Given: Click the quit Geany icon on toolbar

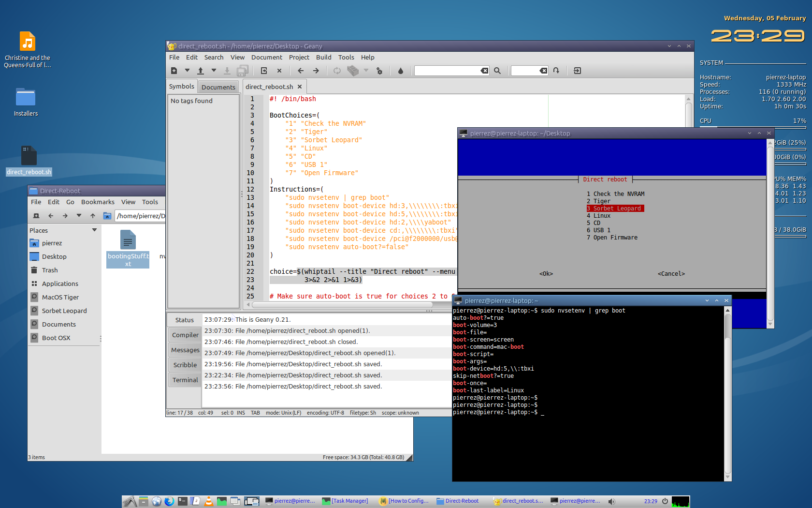Looking at the screenshot, I should 577,71.
